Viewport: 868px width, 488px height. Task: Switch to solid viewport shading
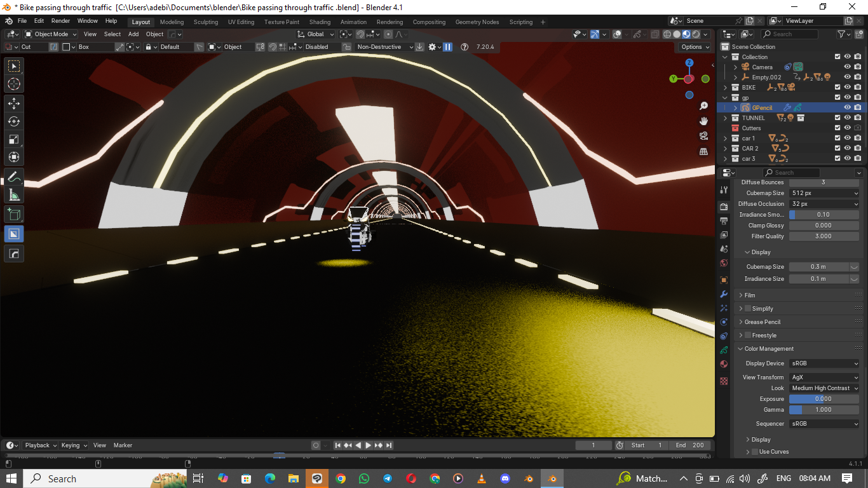point(677,34)
